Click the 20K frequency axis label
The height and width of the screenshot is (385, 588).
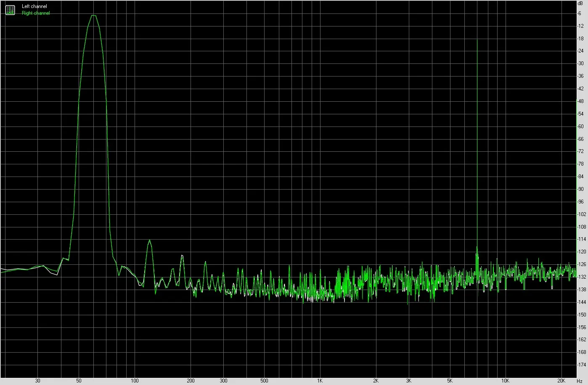561,381
